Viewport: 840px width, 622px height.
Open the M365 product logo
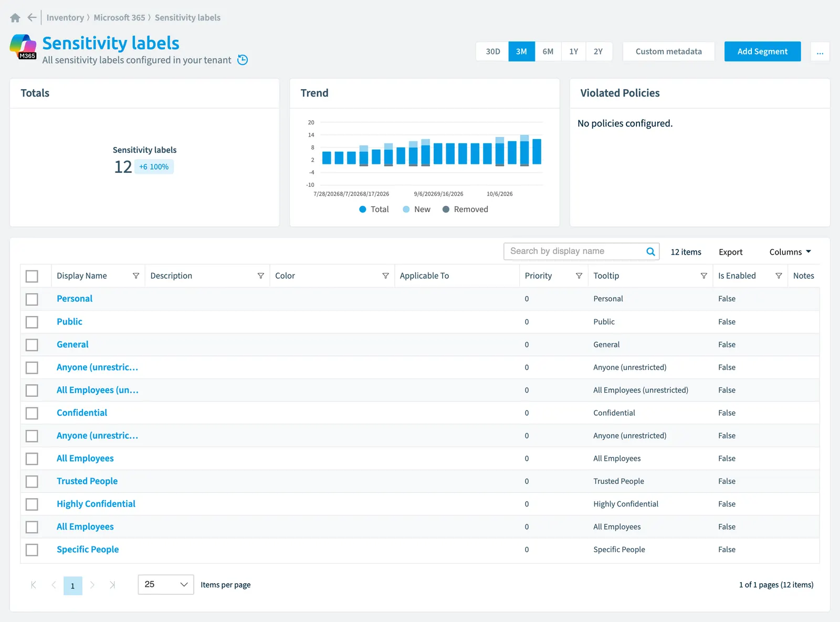[x=23, y=47]
